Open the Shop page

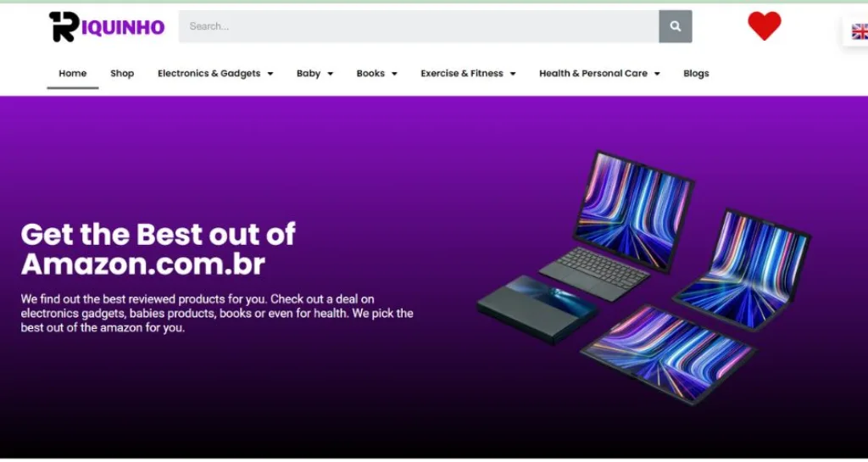click(x=122, y=74)
